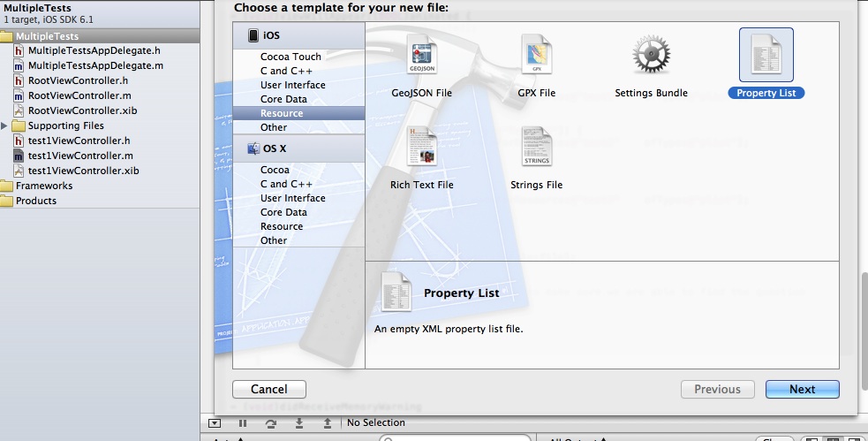Image resolution: width=868 pixels, height=441 pixels.
Task: Click the step out debug icon
Action: point(327,423)
